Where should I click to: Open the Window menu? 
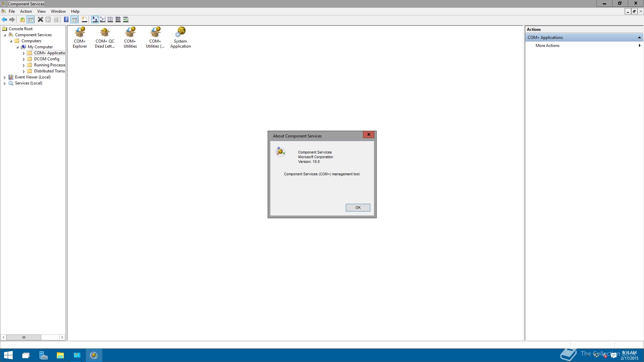click(x=58, y=11)
